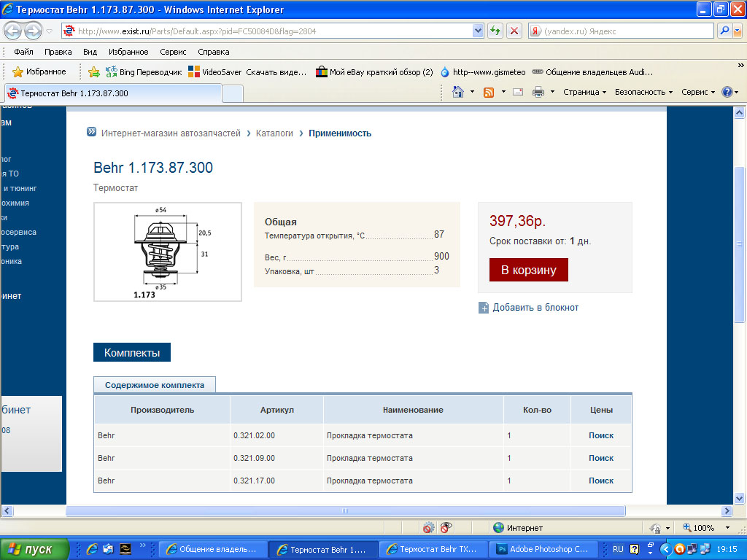Click the browser Back arrow button
The image size is (747, 560).
pos(13,31)
